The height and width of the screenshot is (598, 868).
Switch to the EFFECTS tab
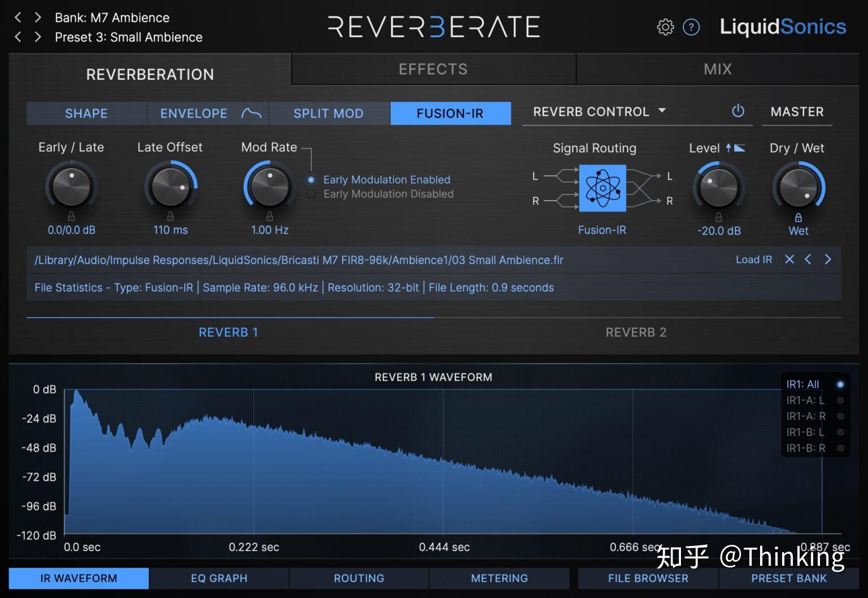[x=433, y=68]
